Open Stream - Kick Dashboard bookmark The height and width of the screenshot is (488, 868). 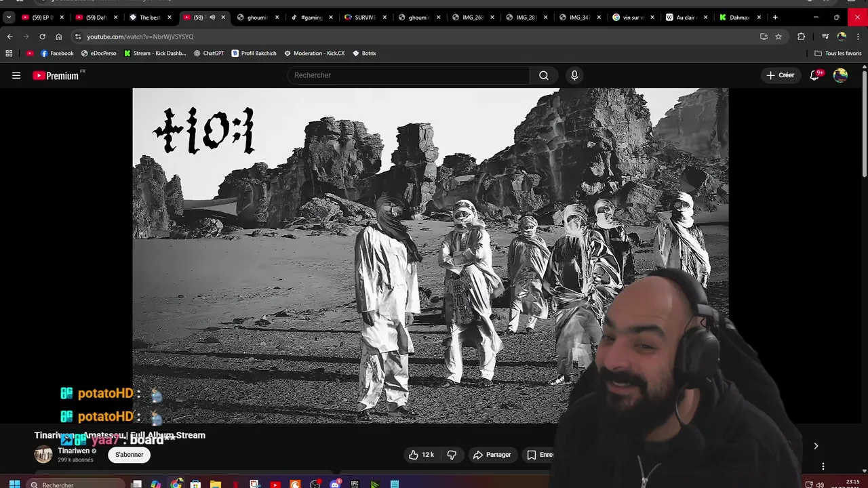coord(155,53)
